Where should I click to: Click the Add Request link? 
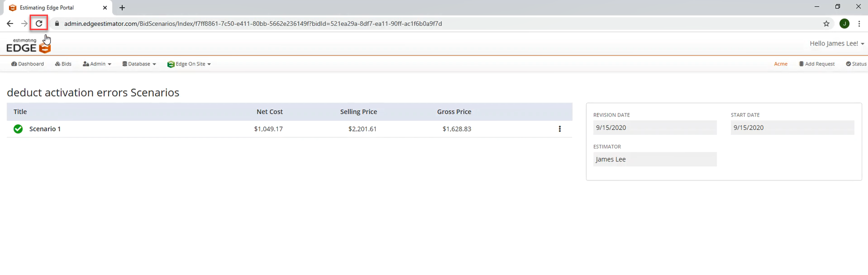coord(817,64)
